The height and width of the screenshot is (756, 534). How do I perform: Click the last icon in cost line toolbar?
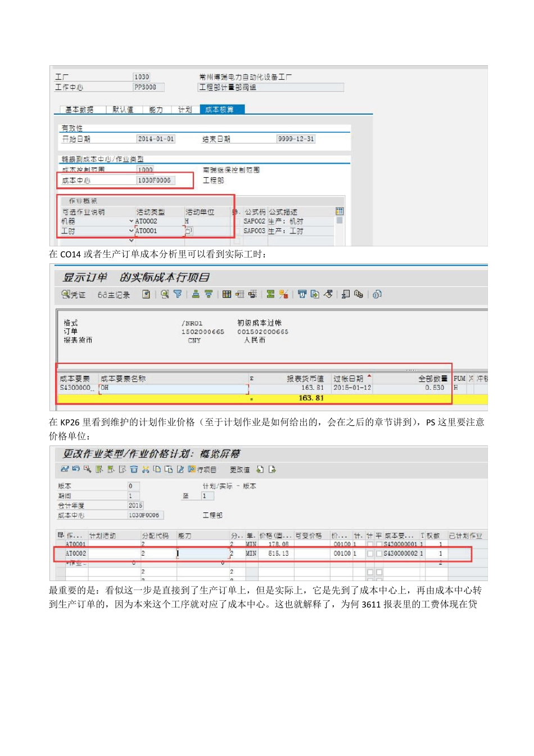377,294
